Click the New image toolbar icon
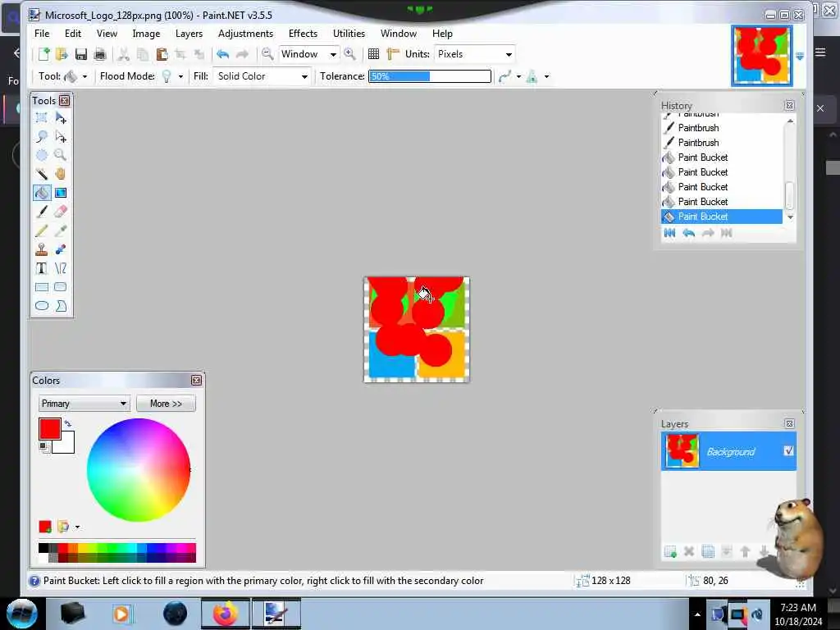Image resolution: width=840 pixels, height=630 pixels. tap(43, 54)
